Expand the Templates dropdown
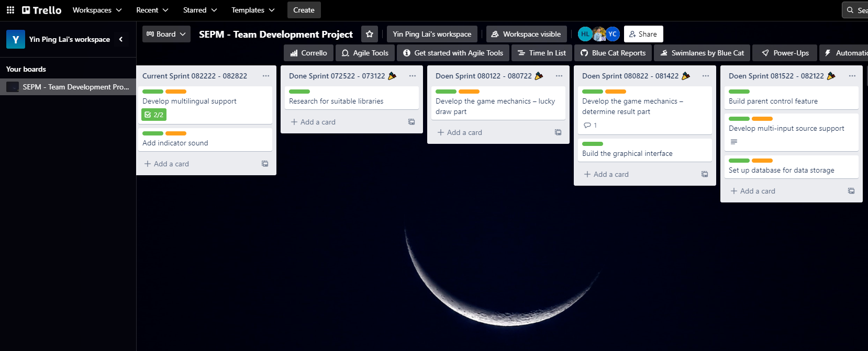 coord(253,10)
